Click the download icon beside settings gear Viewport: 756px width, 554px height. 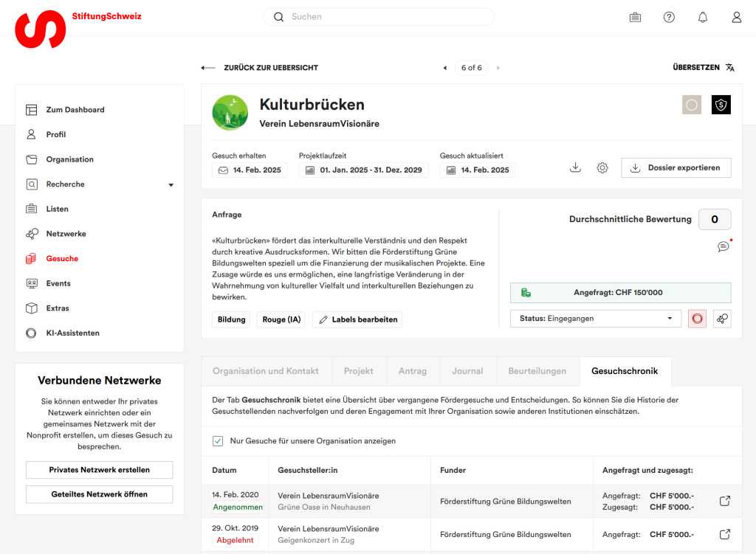click(576, 167)
